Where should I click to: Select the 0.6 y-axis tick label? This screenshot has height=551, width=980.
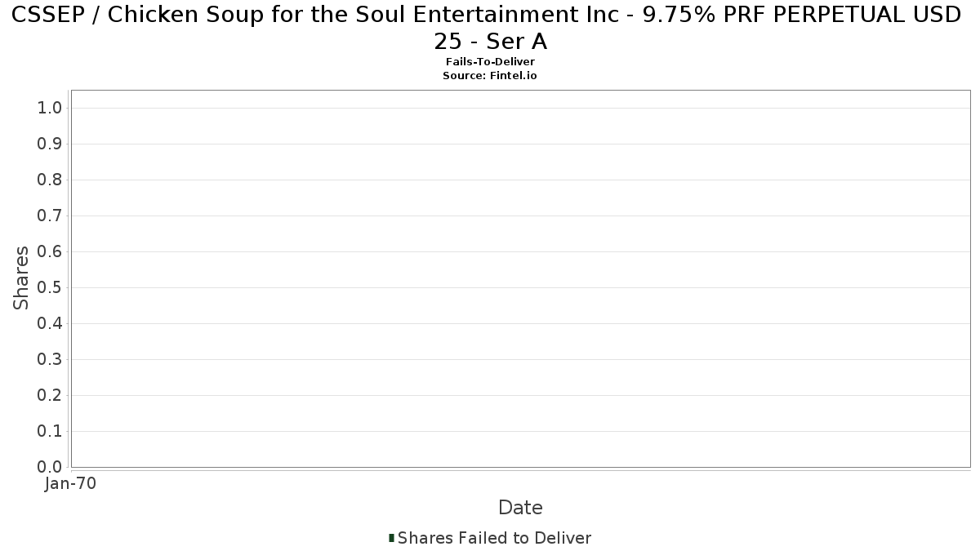click(x=50, y=252)
